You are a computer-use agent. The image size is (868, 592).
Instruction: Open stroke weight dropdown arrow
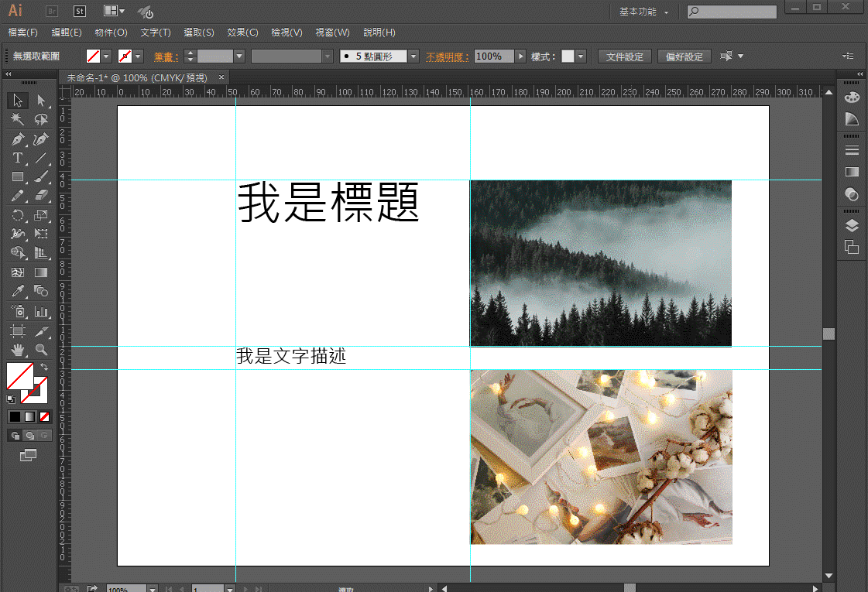click(x=239, y=56)
